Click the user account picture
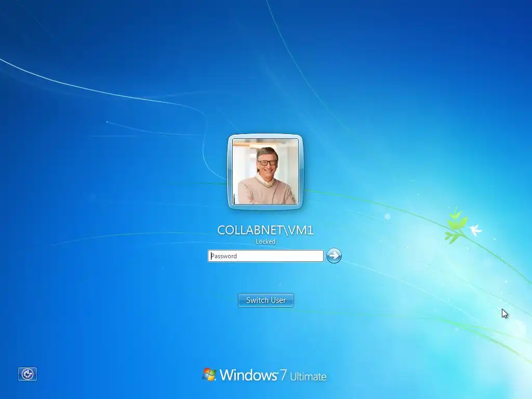 click(265, 172)
